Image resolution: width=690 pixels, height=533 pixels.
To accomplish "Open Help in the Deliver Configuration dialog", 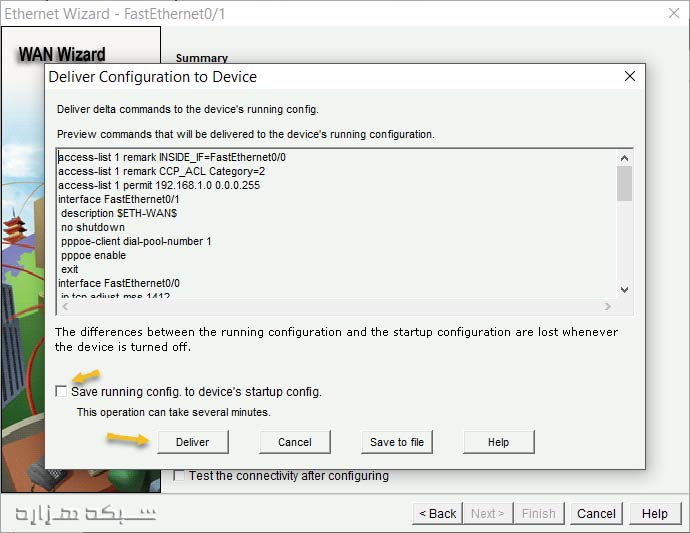I will [499, 442].
